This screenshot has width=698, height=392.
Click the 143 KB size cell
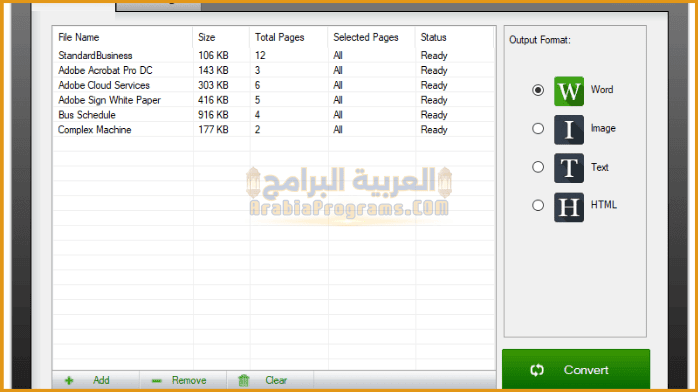(213, 70)
